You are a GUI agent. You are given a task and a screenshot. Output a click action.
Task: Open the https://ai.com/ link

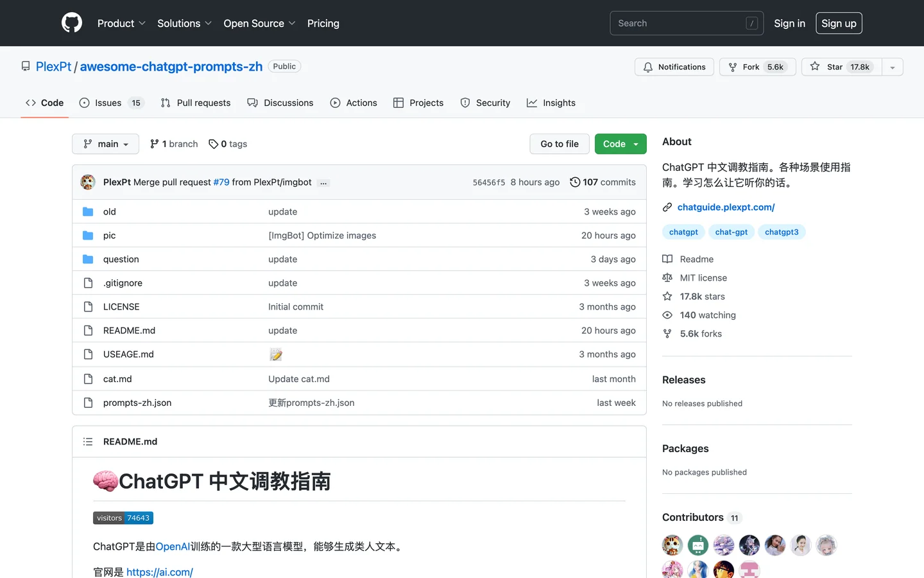(160, 572)
